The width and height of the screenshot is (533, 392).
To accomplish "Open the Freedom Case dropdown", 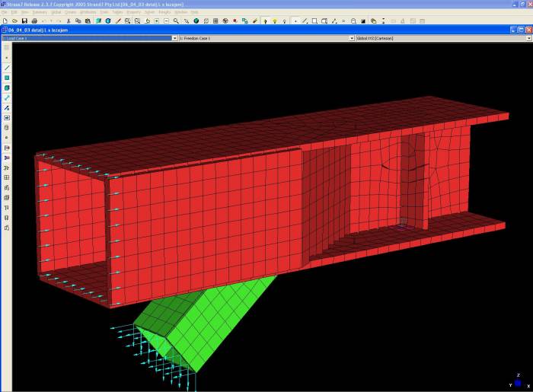I will click(x=352, y=37).
